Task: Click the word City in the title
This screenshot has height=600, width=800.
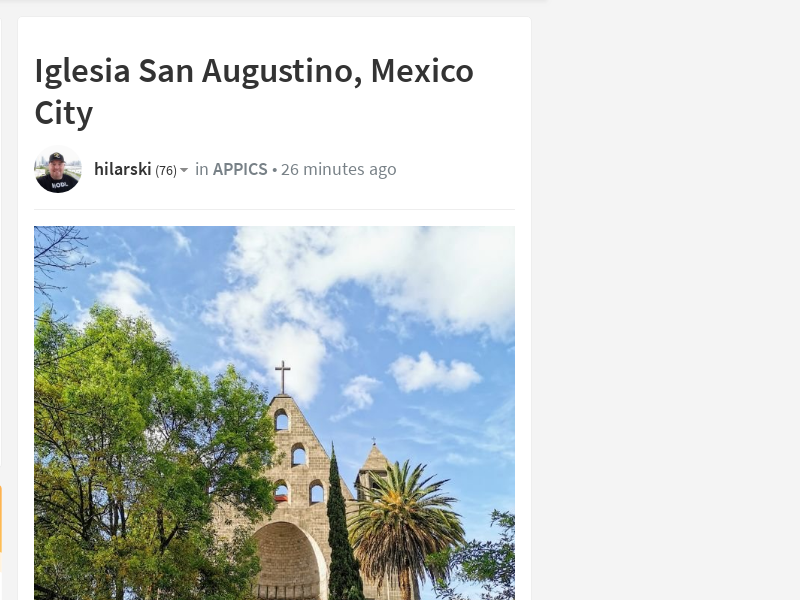Action: coord(64,113)
